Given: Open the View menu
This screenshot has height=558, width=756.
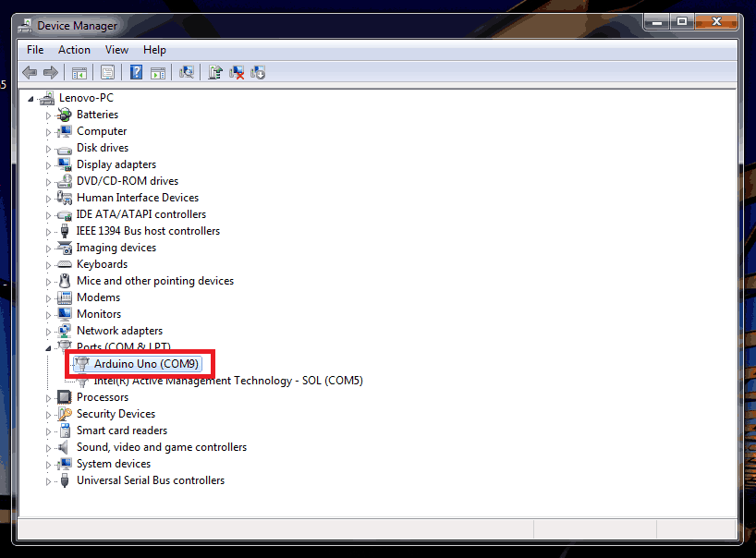Looking at the screenshot, I should [116, 50].
